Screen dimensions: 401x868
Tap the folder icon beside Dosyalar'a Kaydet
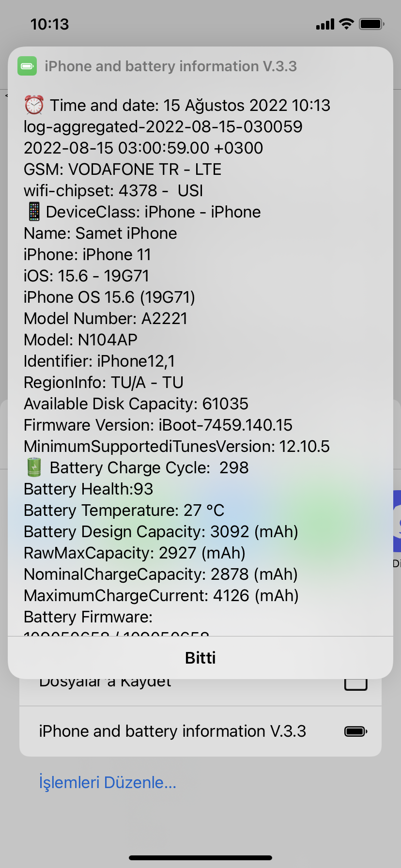point(355,684)
